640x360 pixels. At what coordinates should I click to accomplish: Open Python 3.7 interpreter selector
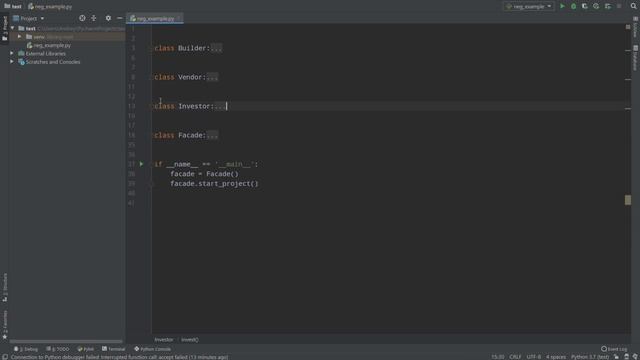coord(590,357)
